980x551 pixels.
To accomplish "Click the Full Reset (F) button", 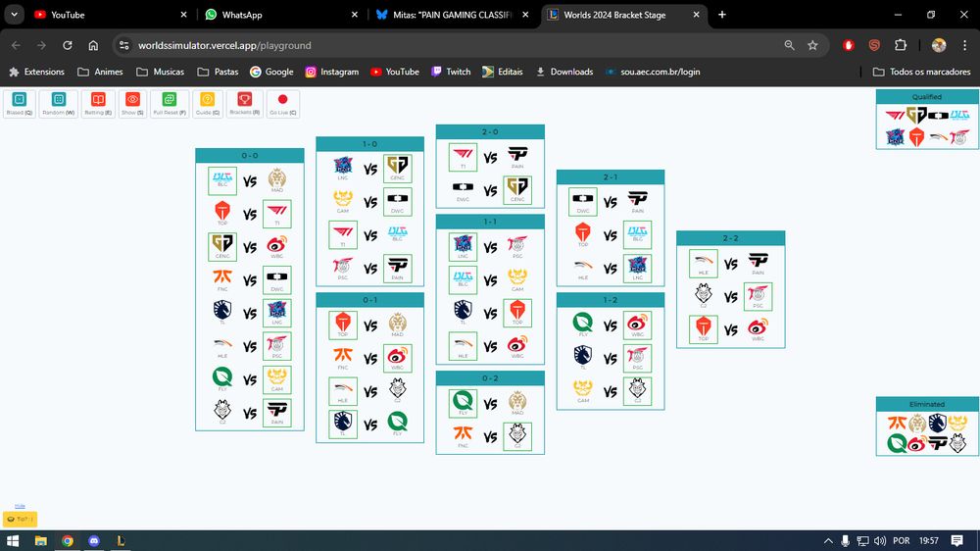I will pos(170,104).
